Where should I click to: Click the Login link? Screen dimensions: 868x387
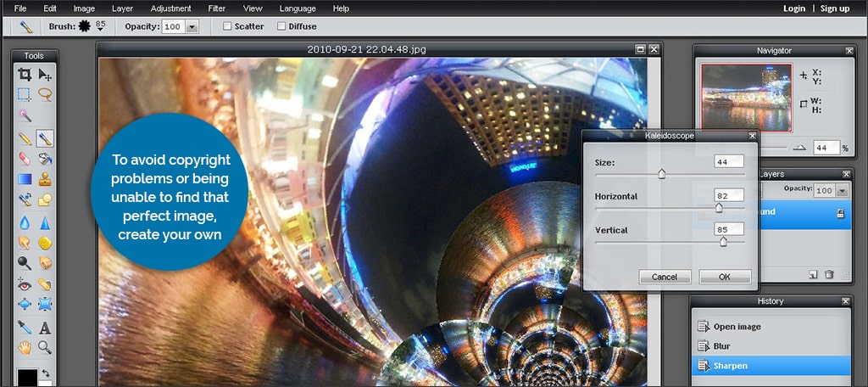point(794,8)
